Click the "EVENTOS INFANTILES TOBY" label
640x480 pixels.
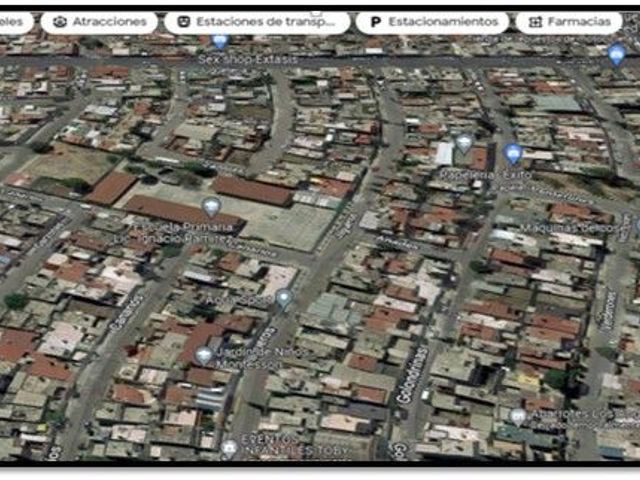coord(296,445)
